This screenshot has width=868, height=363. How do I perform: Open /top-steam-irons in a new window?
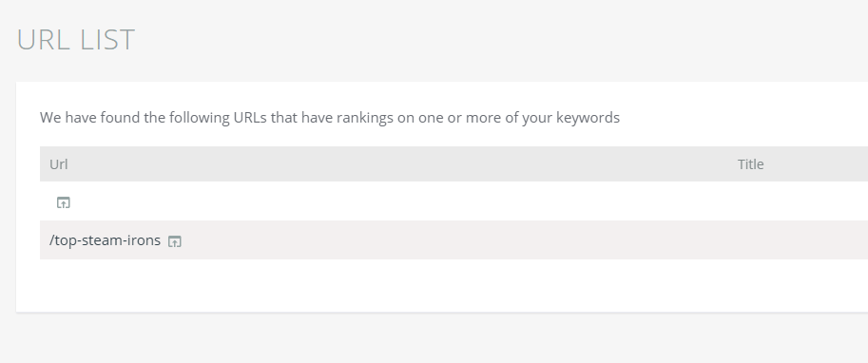tap(174, 241)
